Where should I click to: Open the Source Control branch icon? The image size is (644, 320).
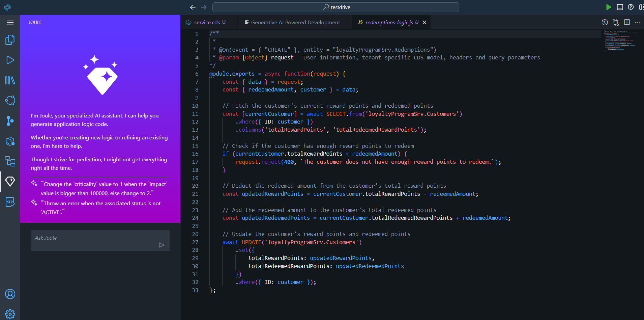tap(10, 121)
